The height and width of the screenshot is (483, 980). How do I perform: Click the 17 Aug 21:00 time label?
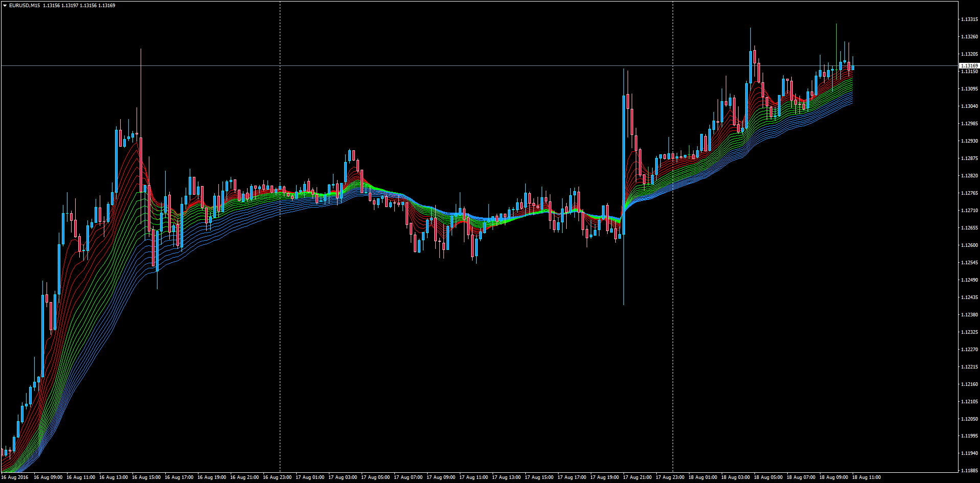(x=637, y=477)
